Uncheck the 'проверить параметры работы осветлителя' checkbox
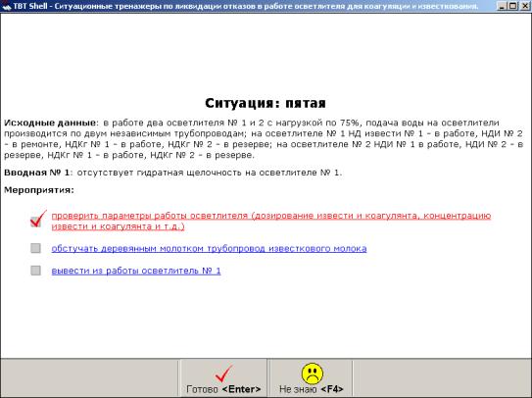 (x=36, y=222)
